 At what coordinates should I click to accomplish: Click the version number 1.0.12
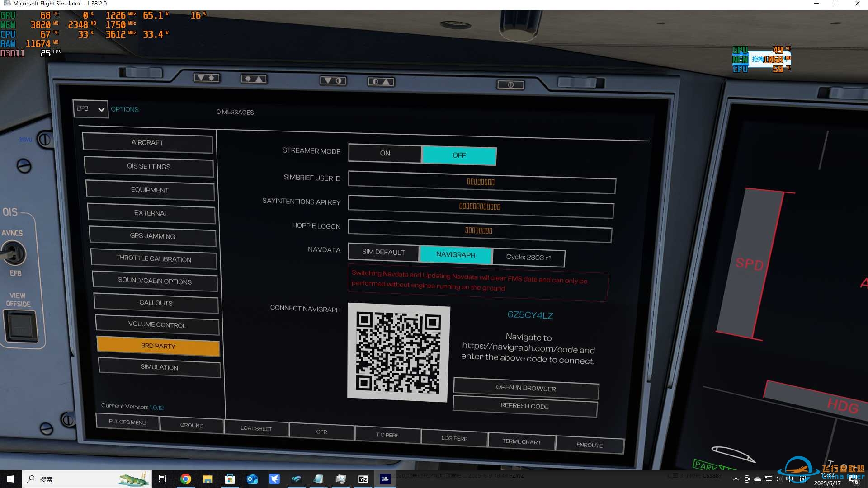157,408
